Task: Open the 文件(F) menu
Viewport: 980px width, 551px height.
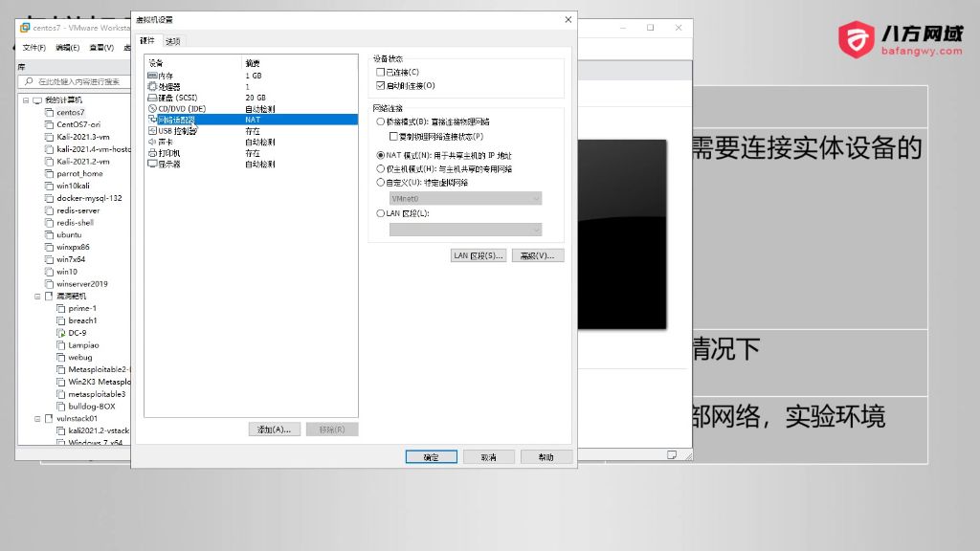Action: point(33,48)
